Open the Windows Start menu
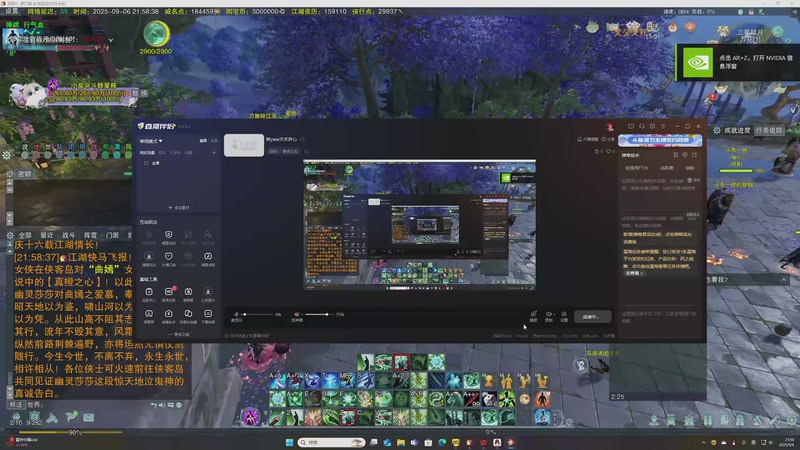This screenshot has height=450, width=800. tap(289, 442)
